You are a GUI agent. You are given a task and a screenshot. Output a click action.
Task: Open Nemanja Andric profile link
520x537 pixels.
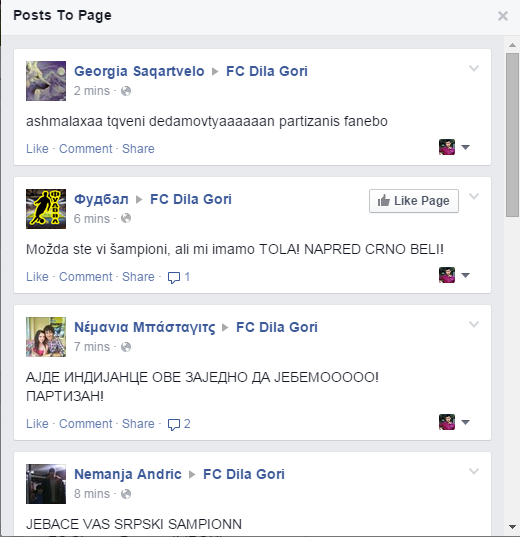[128, 474]
